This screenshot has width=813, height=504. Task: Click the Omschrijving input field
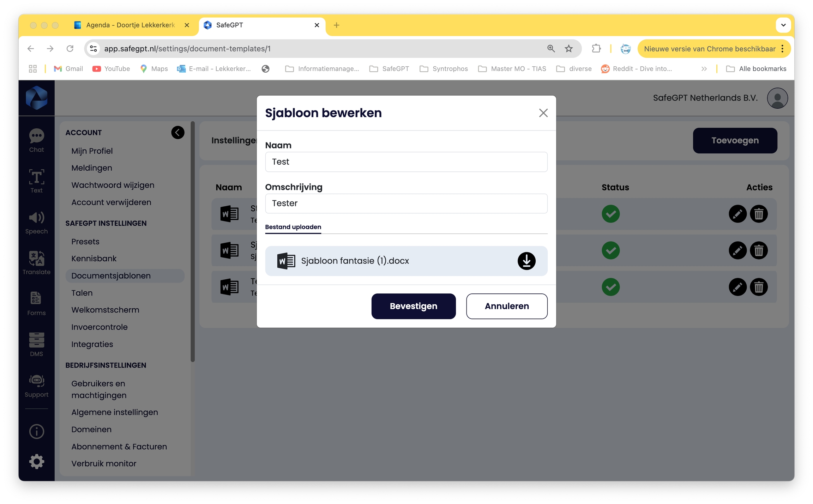click(x=406, y=204)
